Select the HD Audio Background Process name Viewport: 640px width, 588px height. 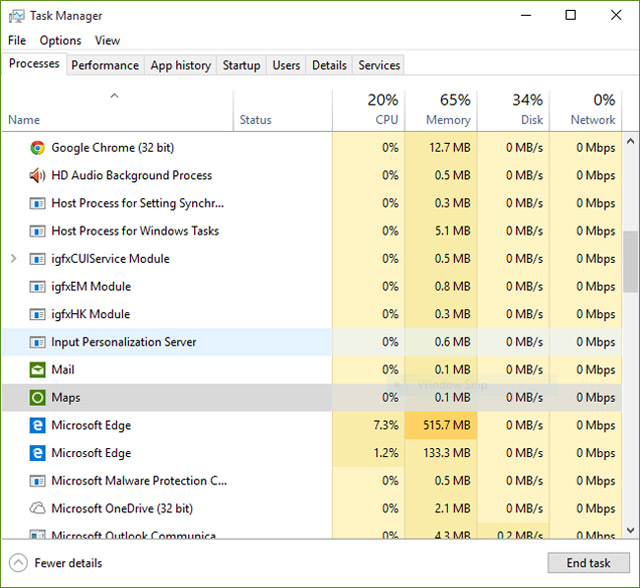point(131,175)
